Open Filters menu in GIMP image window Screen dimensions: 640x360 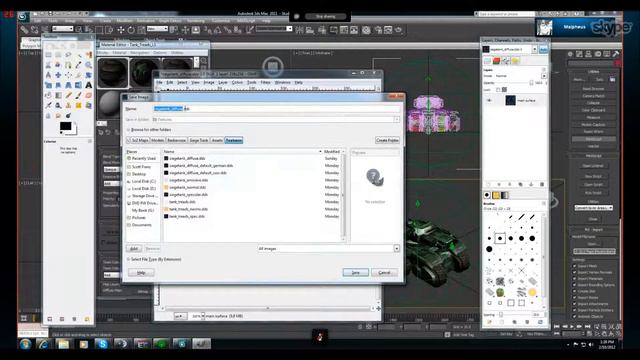pos(265,82)
